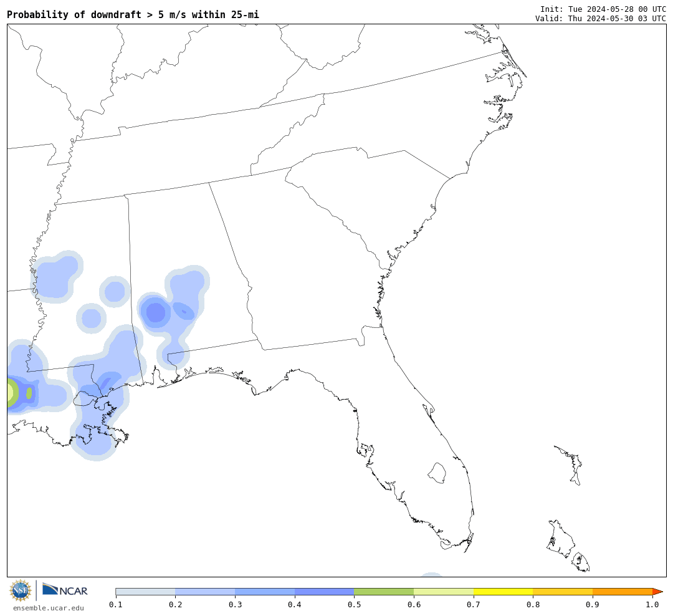Viewport: 673px width, 616px height.
Task: Click the NSF logo
Action: (x=20, y=590)
